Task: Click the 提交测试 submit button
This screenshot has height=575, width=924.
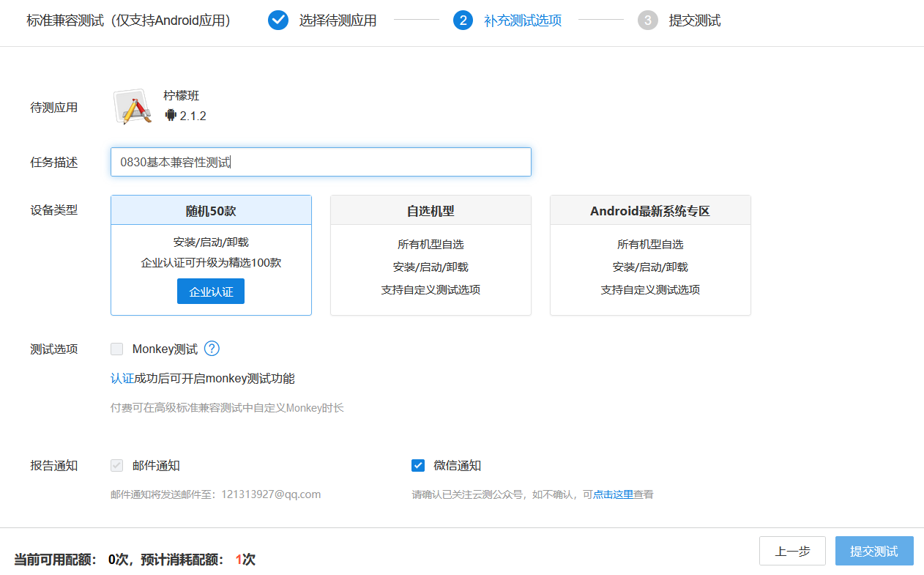Action: click(x=874, y=551)
